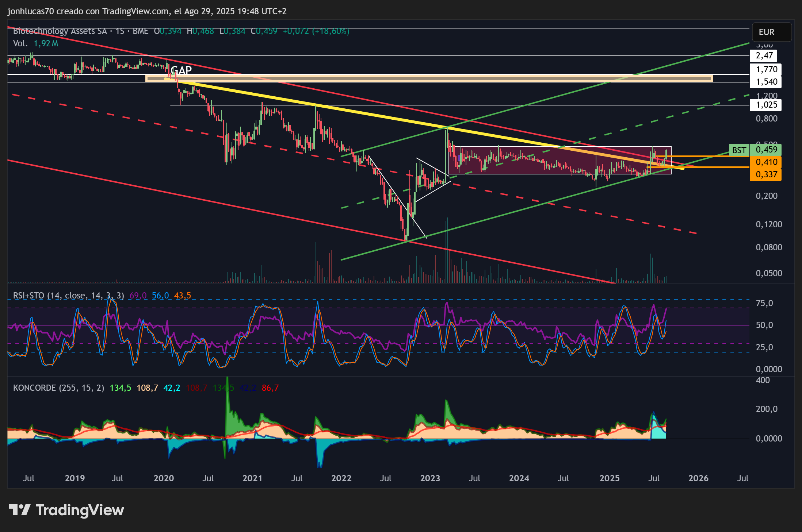
Task: Click the 1,540 price level label
Action: point(766,82)
